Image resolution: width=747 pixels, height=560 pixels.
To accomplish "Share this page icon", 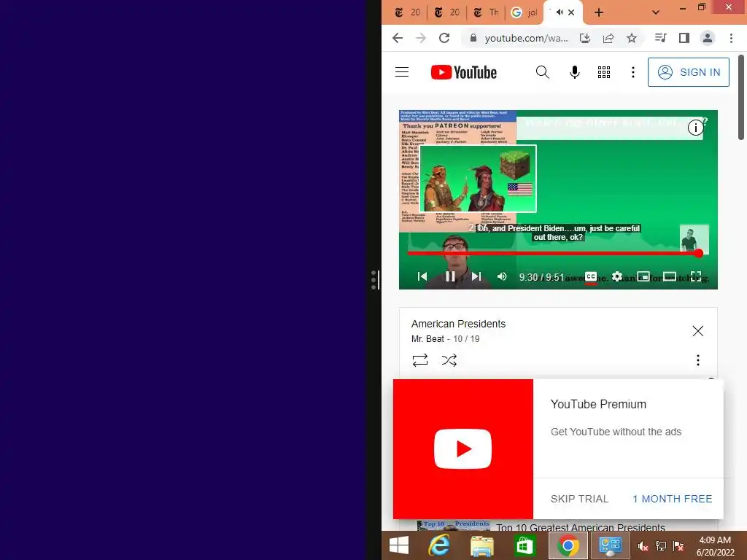I will (x=608, y=38).
